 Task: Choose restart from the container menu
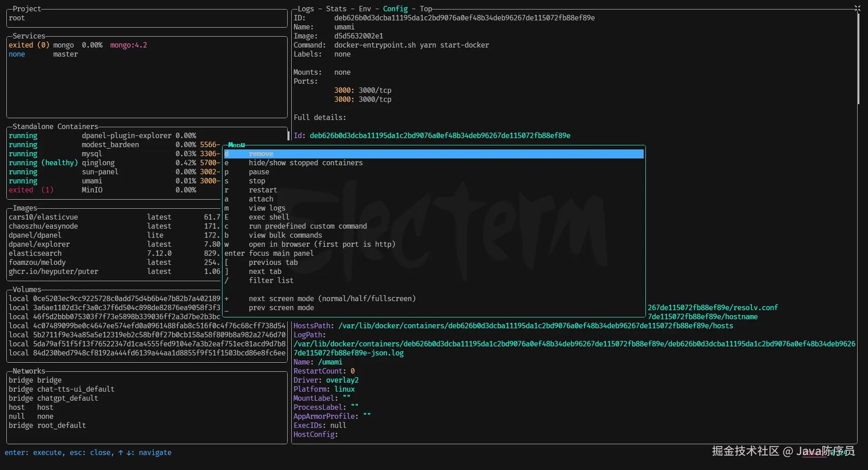click(x=263, y=190)
